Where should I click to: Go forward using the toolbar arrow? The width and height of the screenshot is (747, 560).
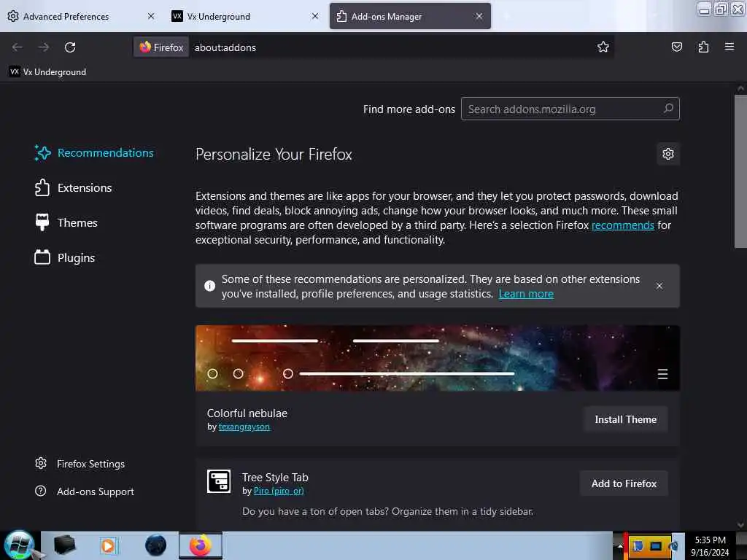[43, 47]
